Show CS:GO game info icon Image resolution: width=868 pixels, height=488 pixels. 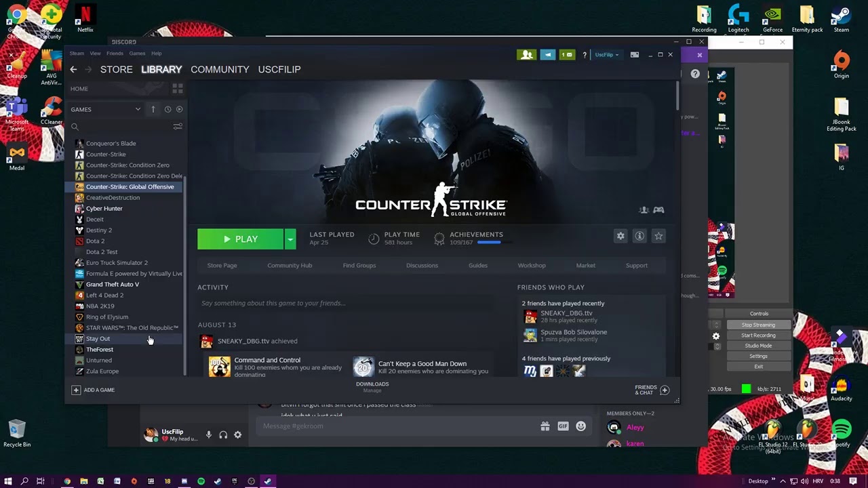pos(639,236)
